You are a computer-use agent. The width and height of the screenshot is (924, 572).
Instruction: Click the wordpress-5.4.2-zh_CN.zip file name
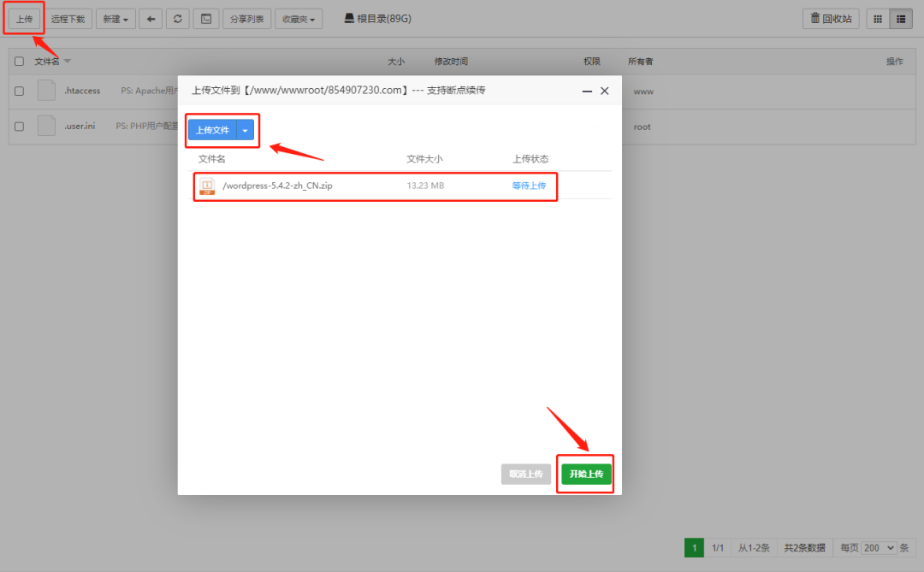(x=277, y=186)
